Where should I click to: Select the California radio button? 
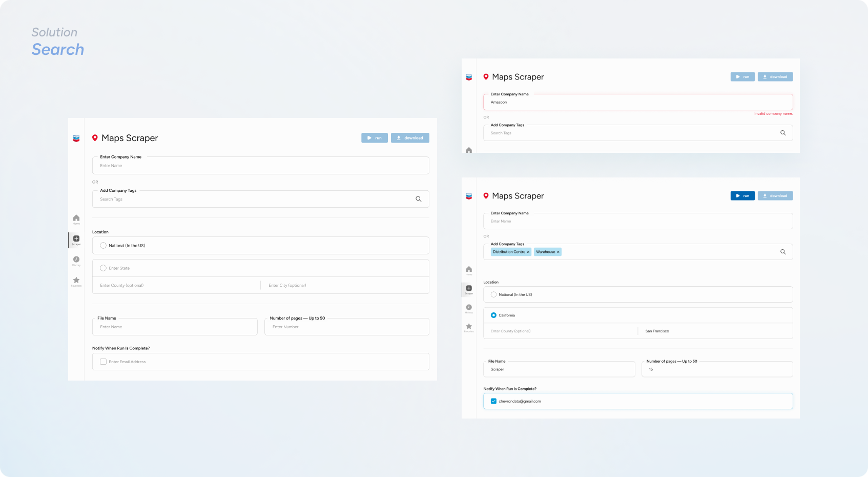[x=493, y=315]
